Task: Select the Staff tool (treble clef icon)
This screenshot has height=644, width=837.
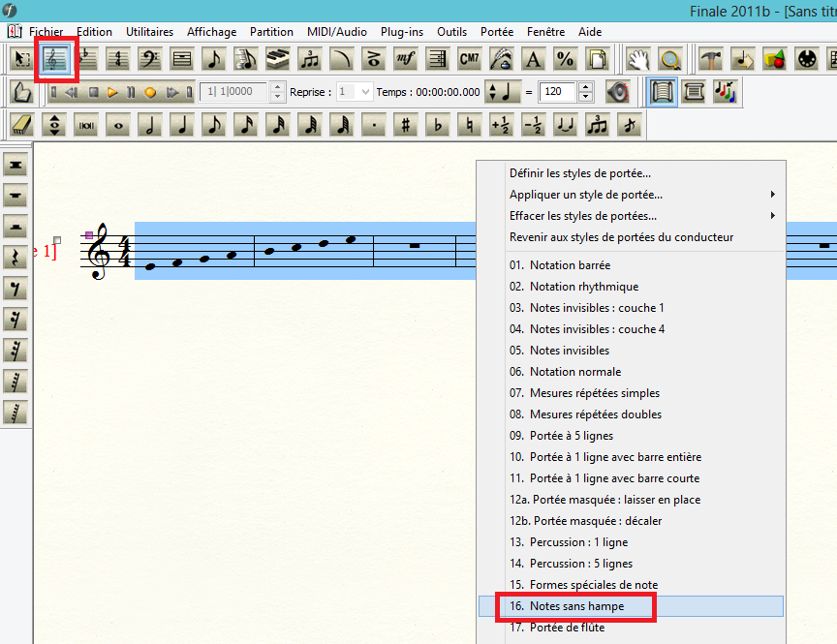Action: point(55,60)
